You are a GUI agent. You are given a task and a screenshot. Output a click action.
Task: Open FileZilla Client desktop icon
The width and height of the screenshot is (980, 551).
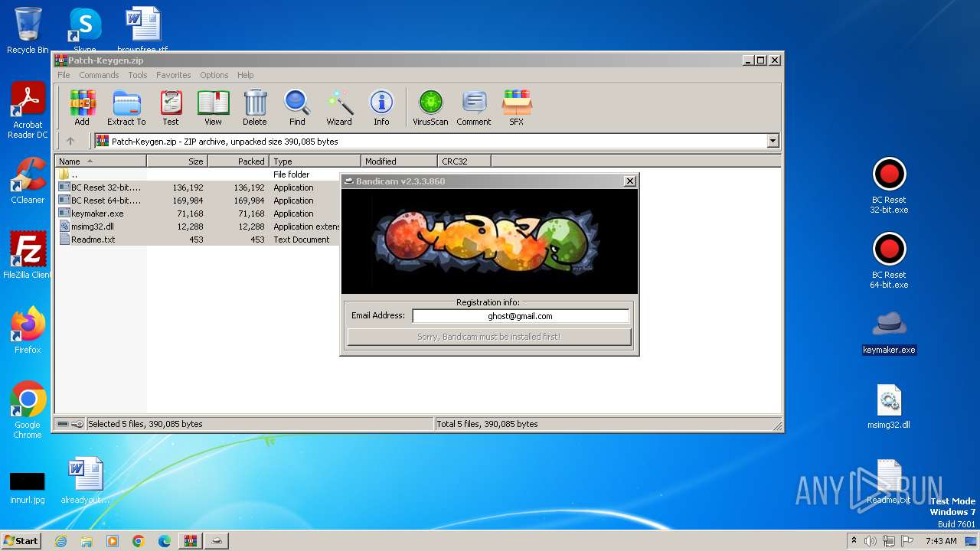(28, 256)
